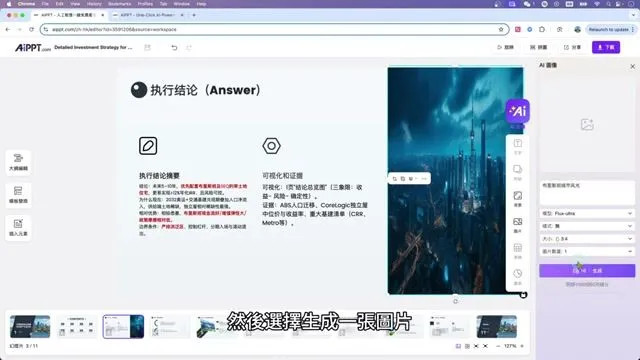The image size is (640, 360).
Task: Open the Chart tool in vertical toolbar
Action: coord(518,276)
